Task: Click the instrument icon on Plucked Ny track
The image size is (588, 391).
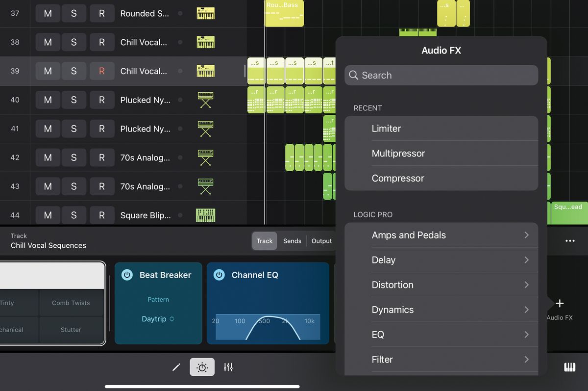Action: click(205, 100)
